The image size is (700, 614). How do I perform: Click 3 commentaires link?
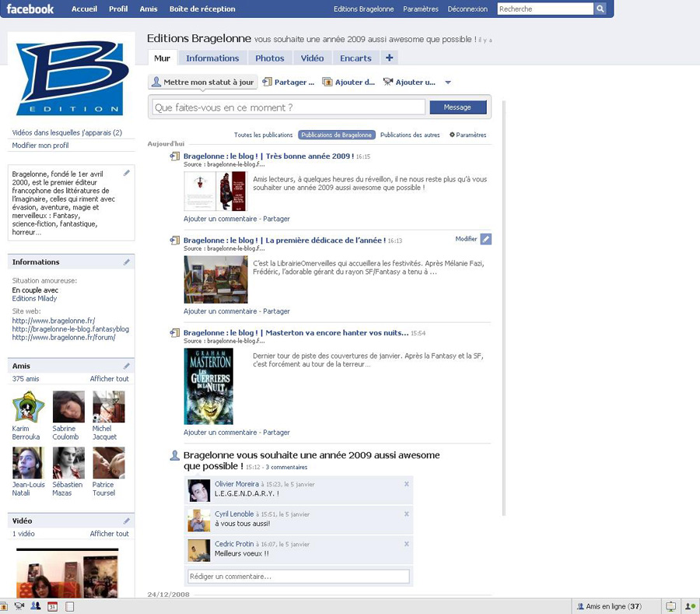[286, 467]
